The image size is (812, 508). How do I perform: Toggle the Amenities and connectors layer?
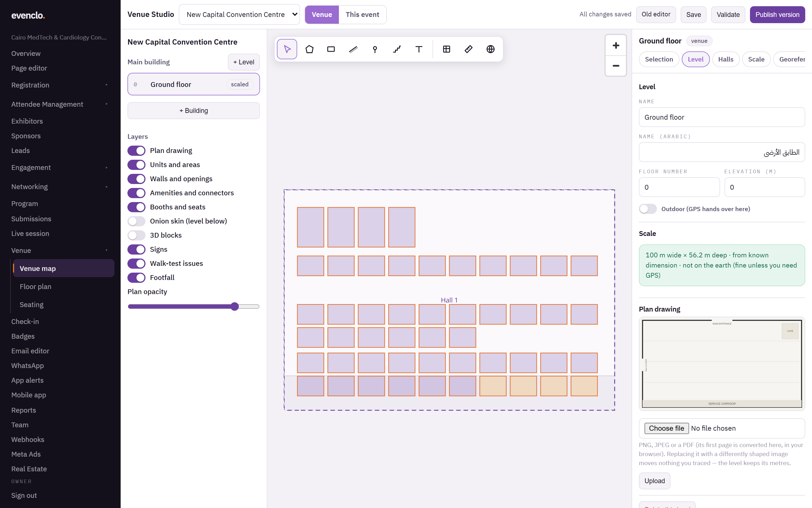pos(136,193)
